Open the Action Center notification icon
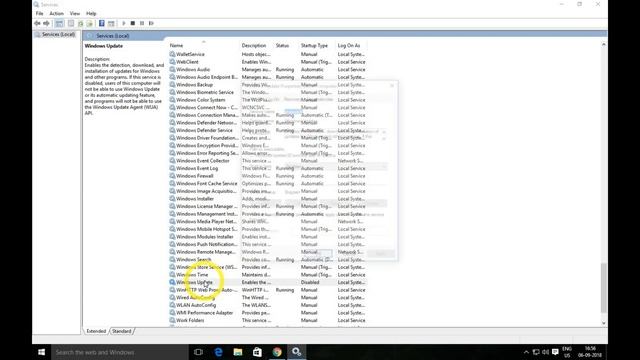 (x=555, y=352)
